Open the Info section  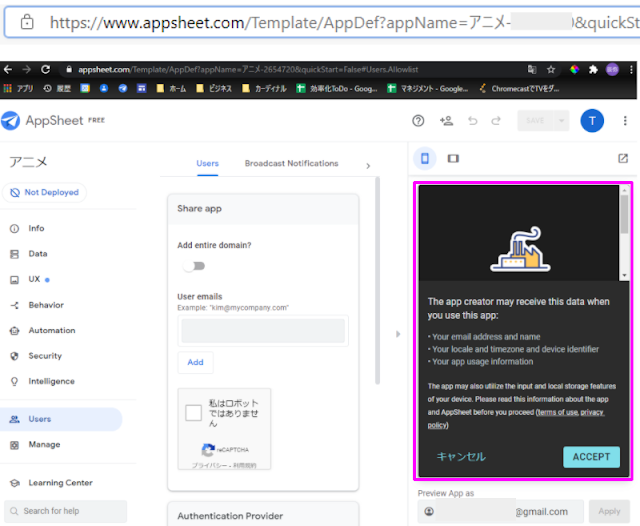(36, 229)
